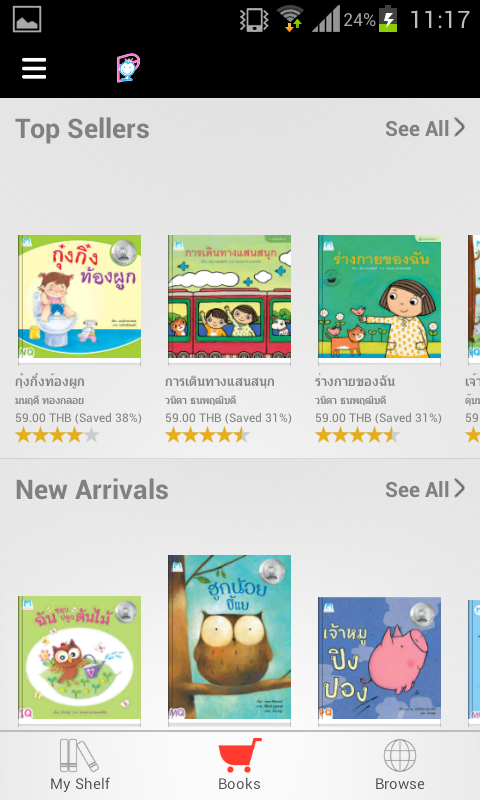Tap the Wi-Fi status icon
Screen dimensions: 480x800
coord(290,19)
